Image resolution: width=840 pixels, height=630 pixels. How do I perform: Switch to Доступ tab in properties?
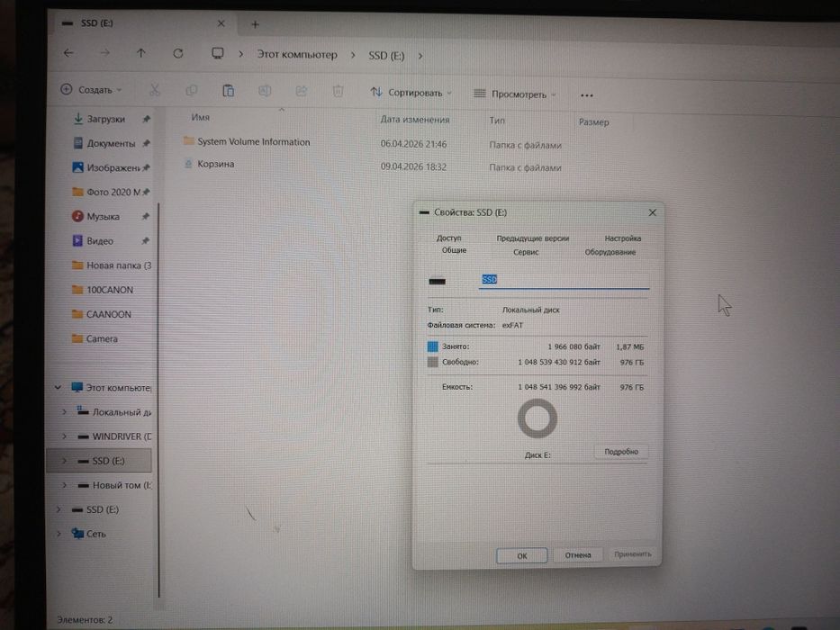click(x=448, y=238)
